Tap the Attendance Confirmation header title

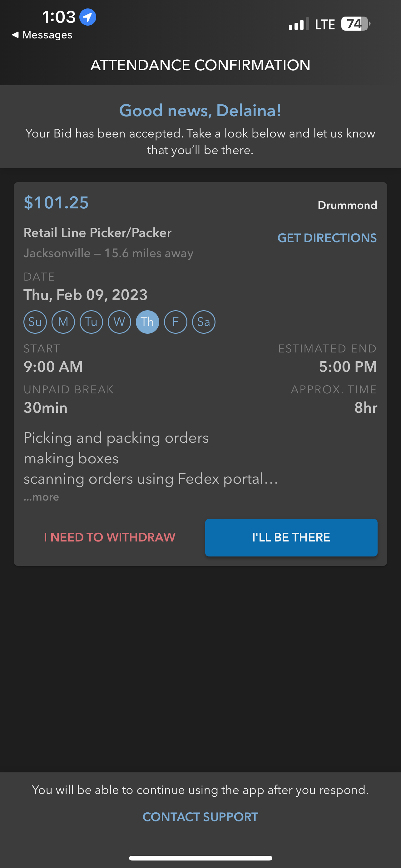click(200, 65)
